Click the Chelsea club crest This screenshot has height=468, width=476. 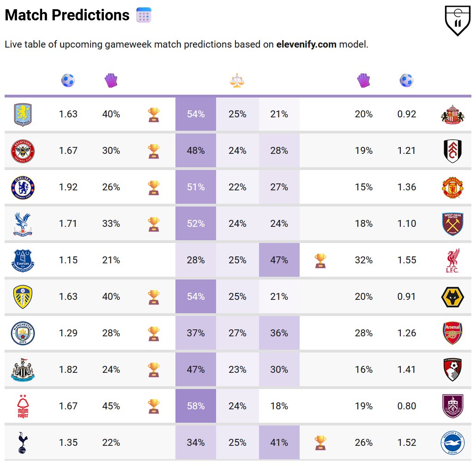(x=23, y=188)
